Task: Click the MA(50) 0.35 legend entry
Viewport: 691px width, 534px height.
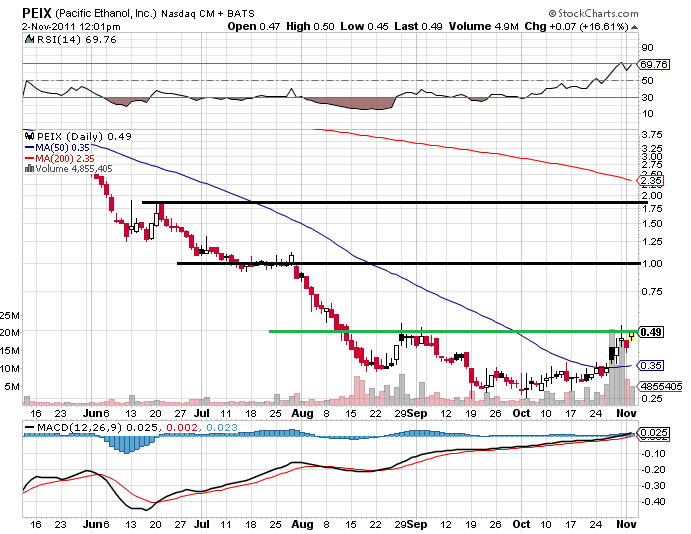Action: 62,148
